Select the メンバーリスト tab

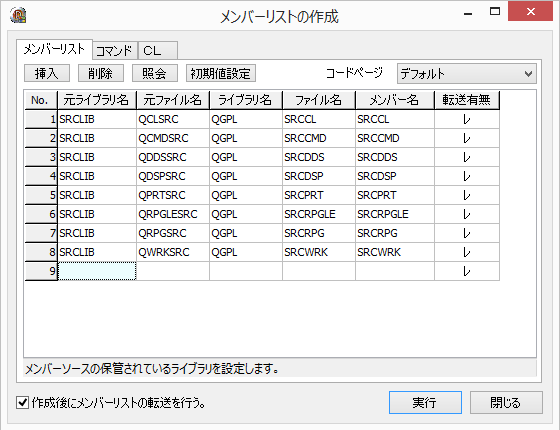tap(54, 49)
